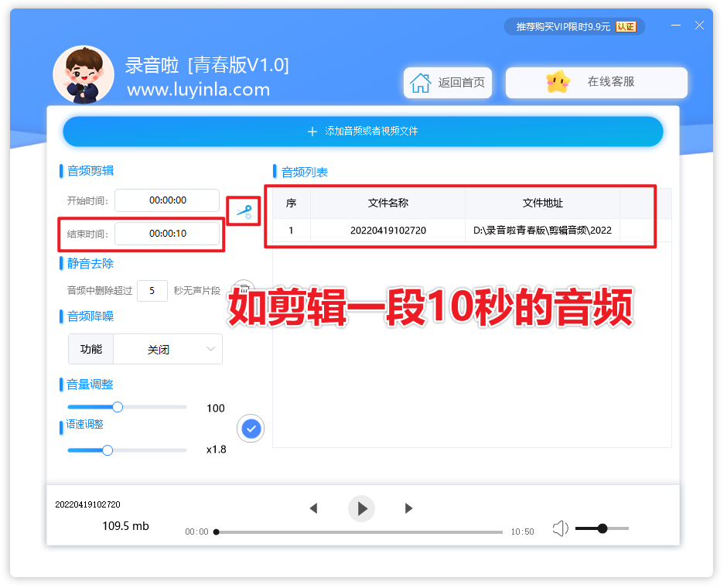
Task: Click the 静音去除 section heading
Action: pyautogui.click(x=90, y=264)
